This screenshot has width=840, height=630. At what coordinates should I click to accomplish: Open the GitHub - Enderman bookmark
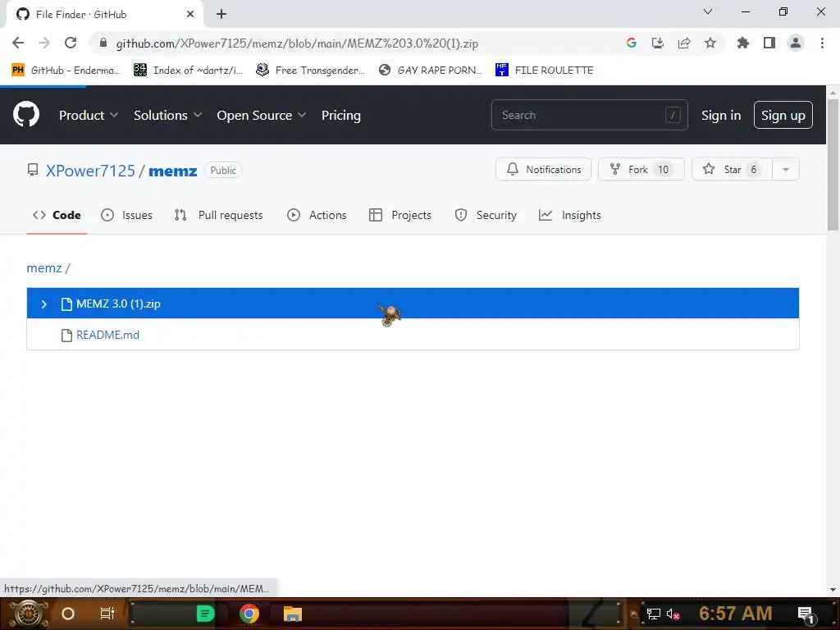point(66,71)
